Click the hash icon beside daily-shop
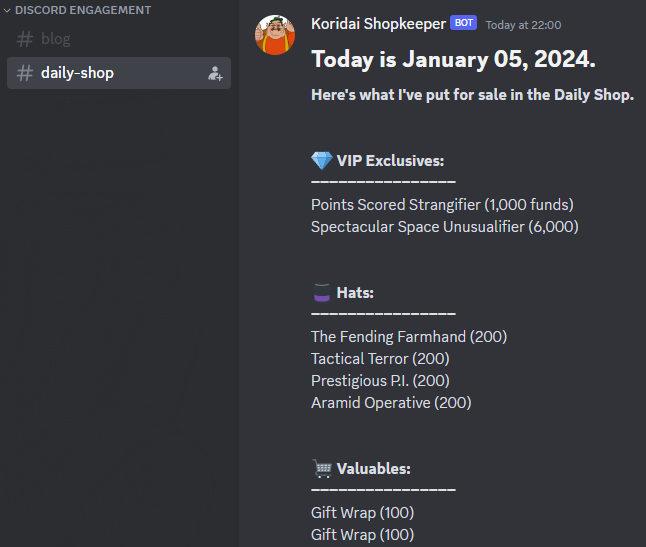Screen dimensions: 646x547 pos(25,73)
